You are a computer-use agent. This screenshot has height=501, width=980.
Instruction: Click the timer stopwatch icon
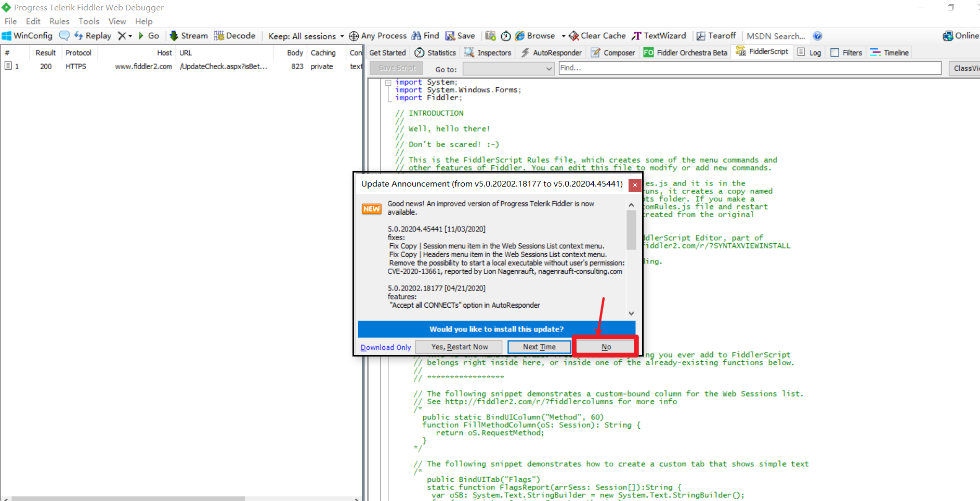pyautogui.click(x=506, y=36)
